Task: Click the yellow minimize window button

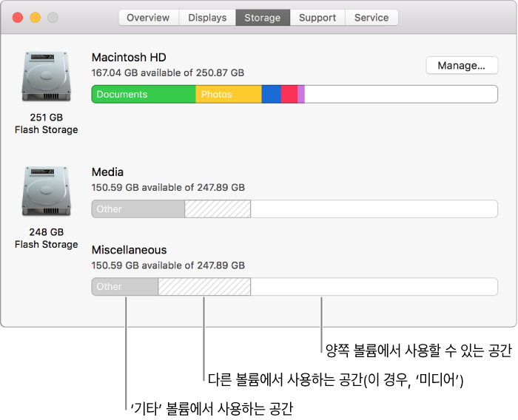Action: 36,18
